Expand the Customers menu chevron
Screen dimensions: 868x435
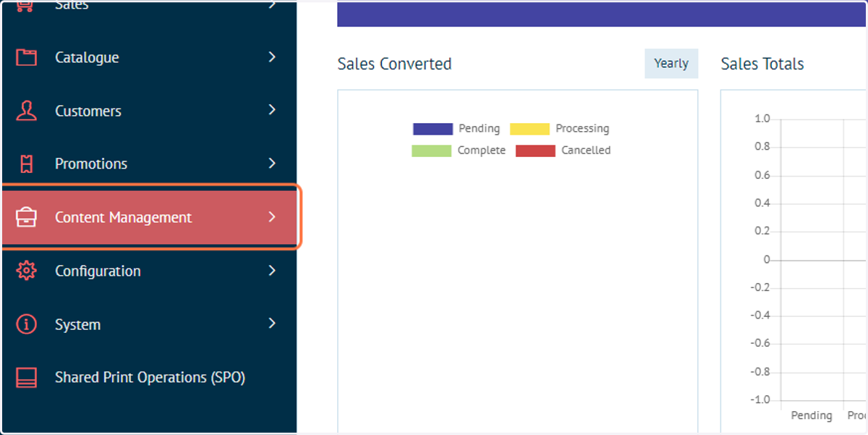[272, 110]
